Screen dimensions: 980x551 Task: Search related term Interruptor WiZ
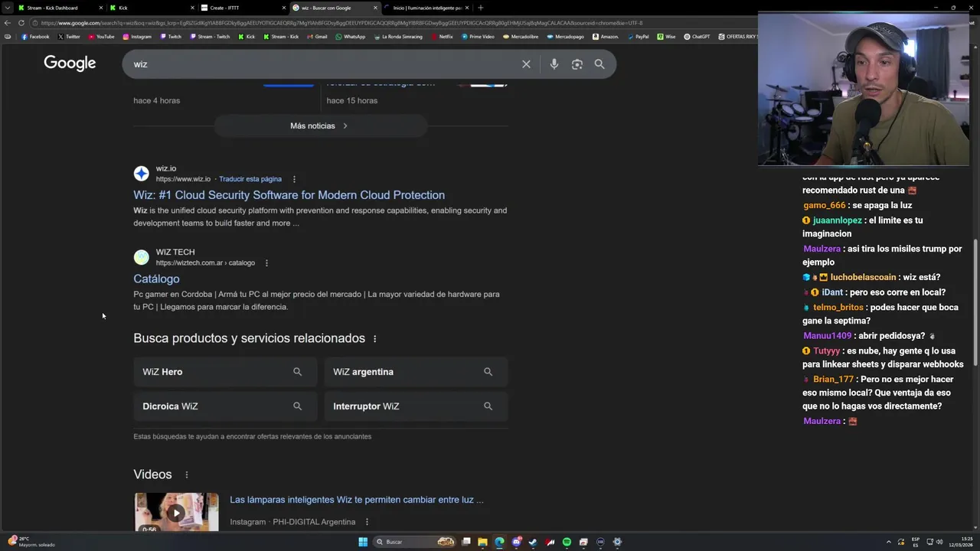416,406
